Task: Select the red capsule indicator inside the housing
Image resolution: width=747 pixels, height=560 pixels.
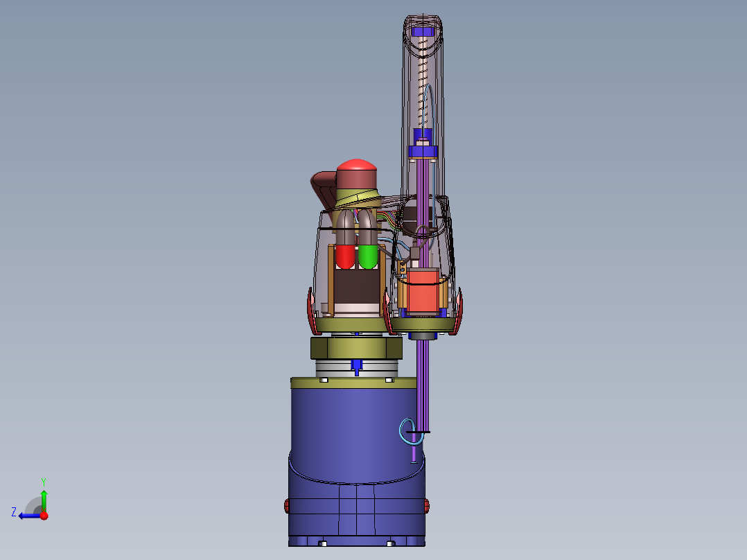Action: pos(345,256)
